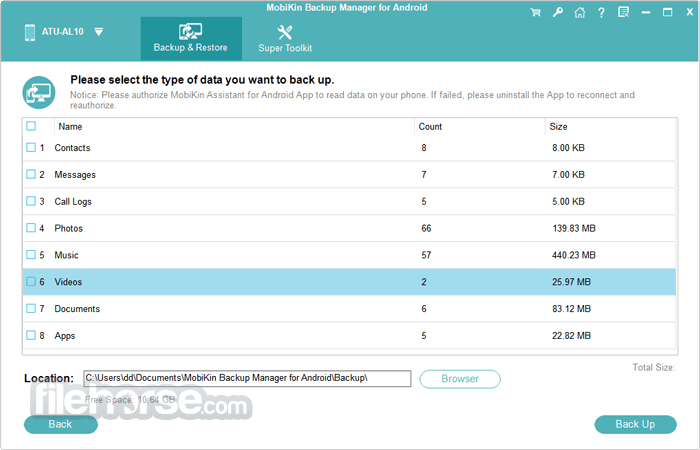
Task: Open the shopping cart purchase icon
Action: pos(535,12)
